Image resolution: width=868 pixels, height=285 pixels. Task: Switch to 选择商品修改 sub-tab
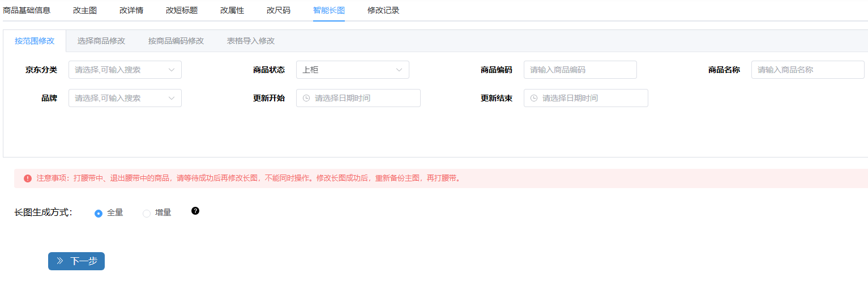[101, 41]
